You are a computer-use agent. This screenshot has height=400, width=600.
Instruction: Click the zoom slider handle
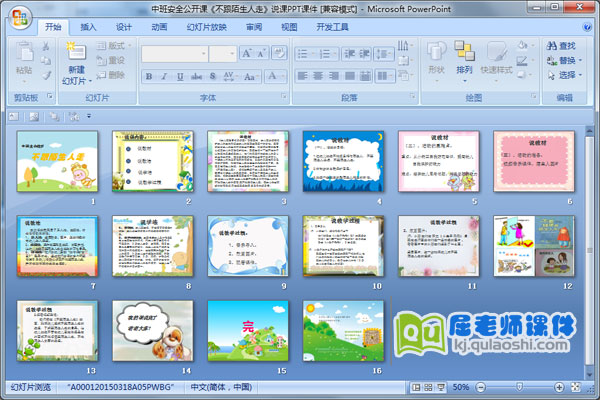coord(518,386)
